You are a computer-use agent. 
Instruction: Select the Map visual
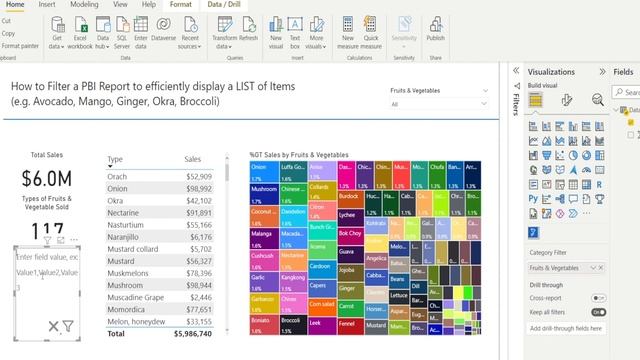coord(533,170)
